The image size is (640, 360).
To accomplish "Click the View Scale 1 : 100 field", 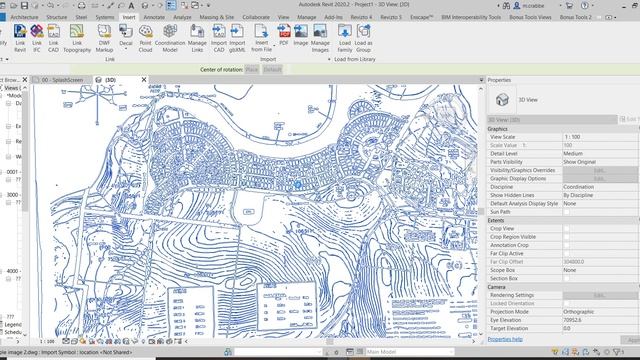I will pyautogui.click(x=600, y=137).
